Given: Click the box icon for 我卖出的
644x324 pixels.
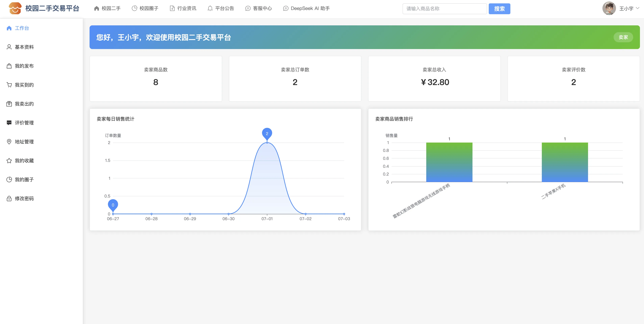Looking at the screenshot, I should pos(9,104).
